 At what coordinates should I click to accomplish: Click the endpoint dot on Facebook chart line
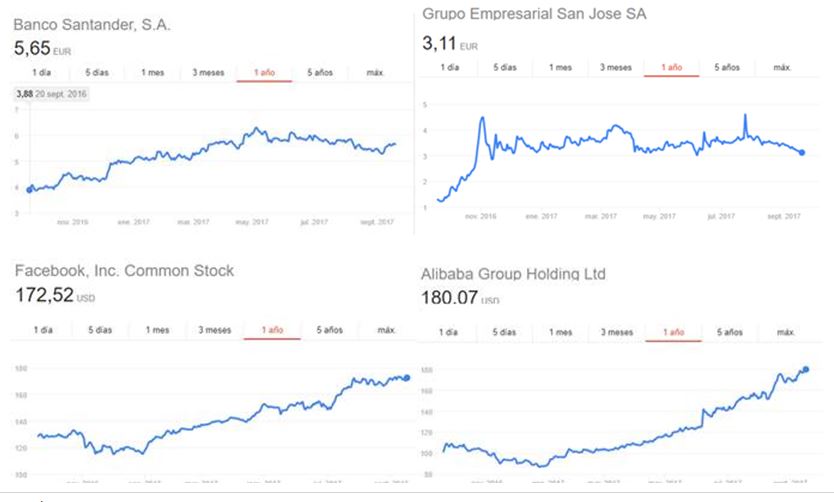click(x=406, y=377)
